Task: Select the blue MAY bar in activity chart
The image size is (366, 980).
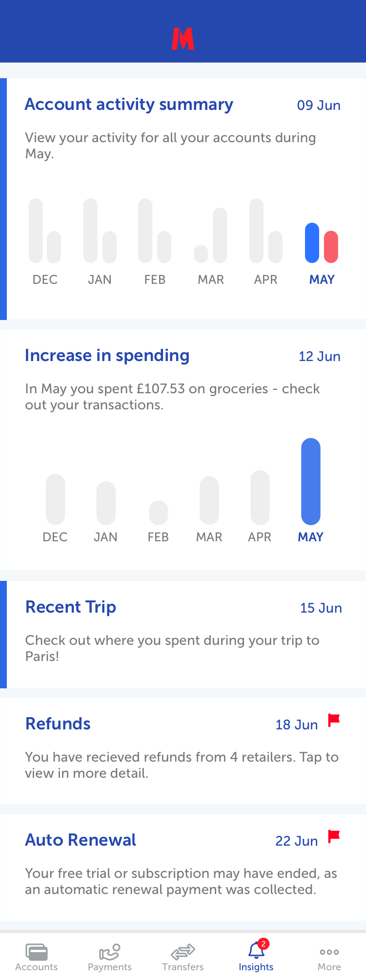Action: pos(312,243)
